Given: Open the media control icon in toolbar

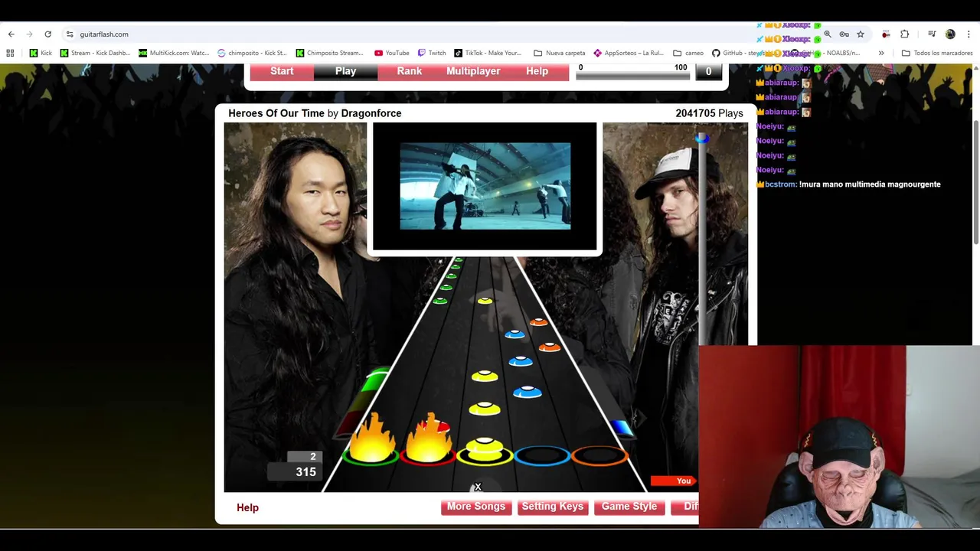Looking at the screenshot, I should pyautogui.click(x=932, y=34).
